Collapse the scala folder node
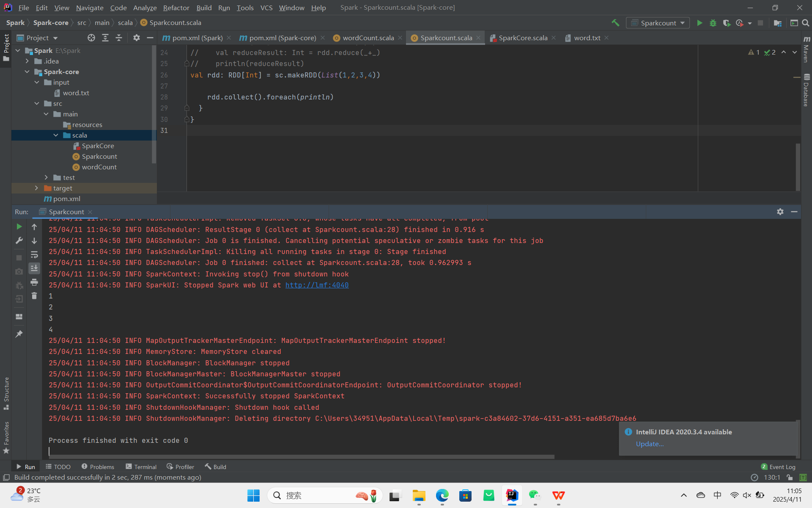 point(56,135)
